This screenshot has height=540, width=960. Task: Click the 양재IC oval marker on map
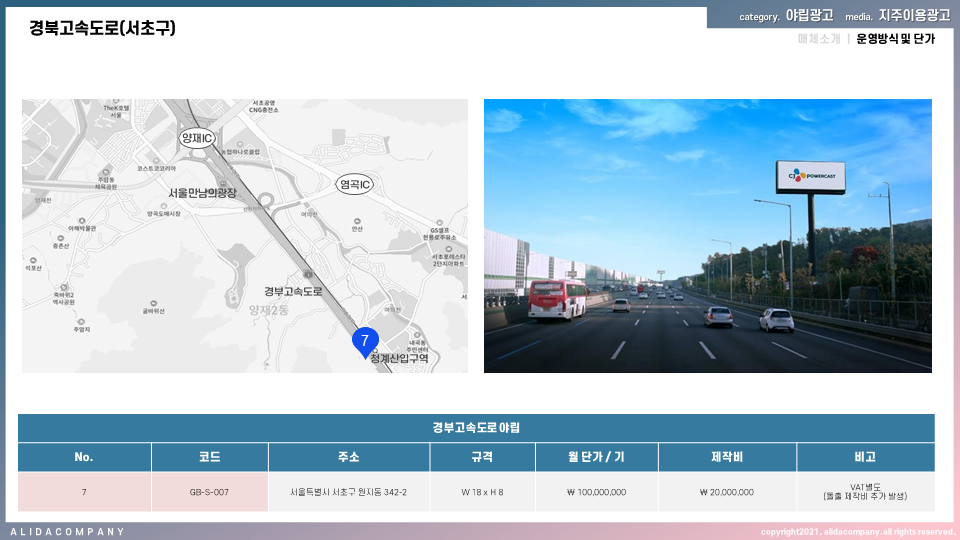pyautogui.click(x=197, y=138)
